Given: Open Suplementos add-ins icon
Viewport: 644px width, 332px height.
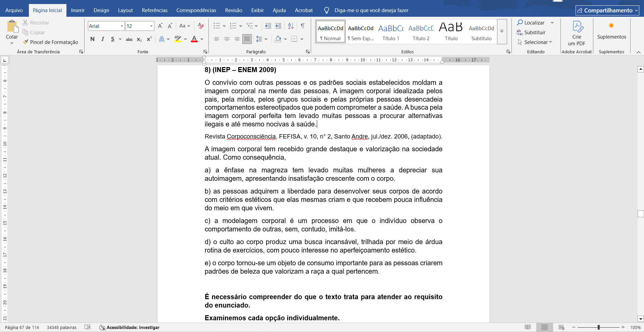Looking at the screenshot, I should [x=611, y=31].
